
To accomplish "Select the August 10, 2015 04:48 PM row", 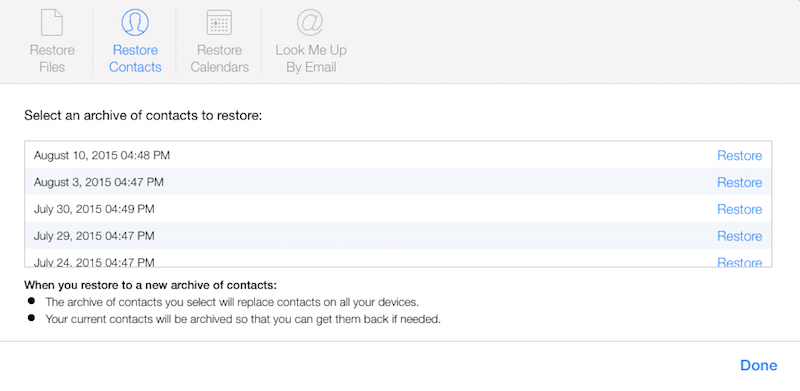I will click(398, 155).
